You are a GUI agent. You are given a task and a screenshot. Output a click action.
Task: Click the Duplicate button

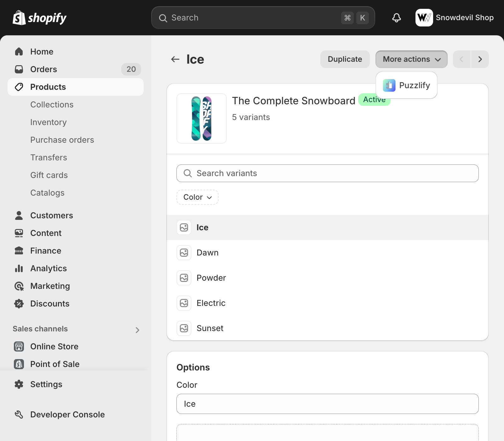pyautogui.click(x=345, y=59)
